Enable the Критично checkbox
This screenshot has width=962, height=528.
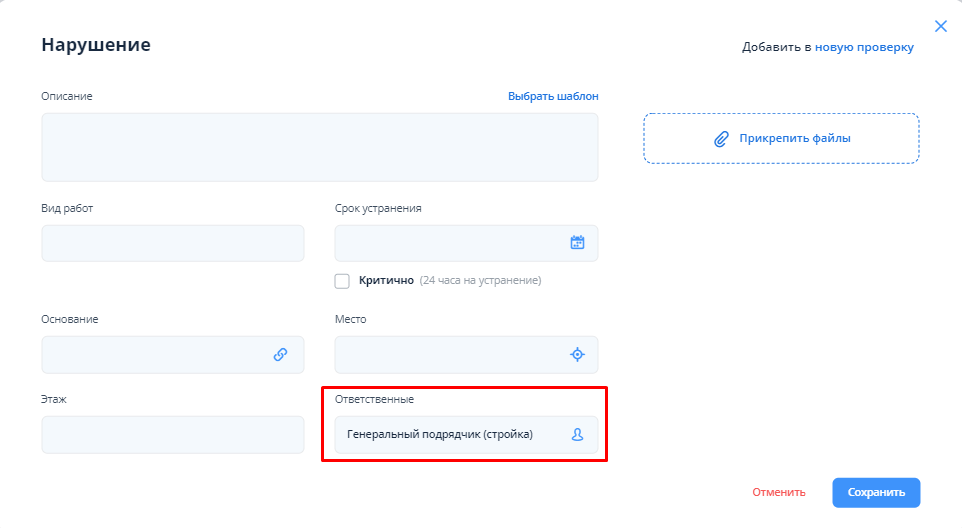[x=342, y=281]
